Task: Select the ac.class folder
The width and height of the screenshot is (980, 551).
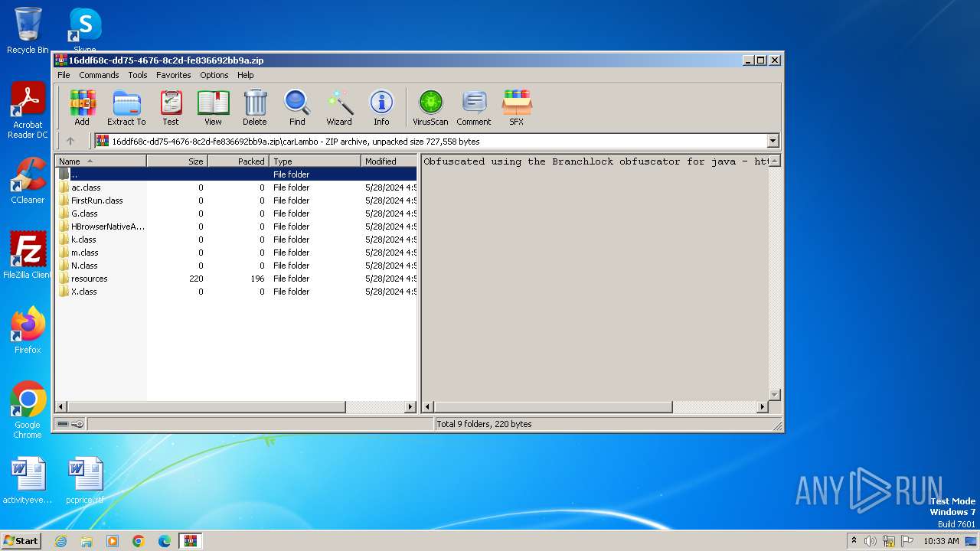Action: click(x=237, y=187)
